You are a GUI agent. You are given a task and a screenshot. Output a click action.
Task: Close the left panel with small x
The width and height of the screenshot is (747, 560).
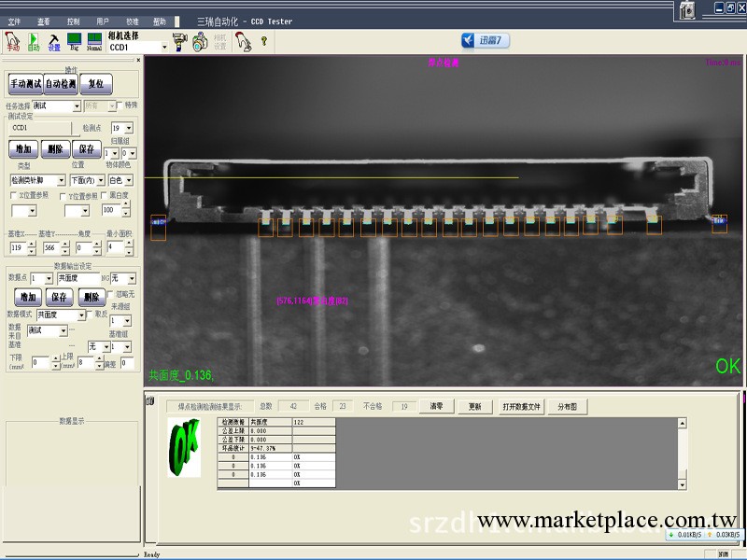click(138, 60)
